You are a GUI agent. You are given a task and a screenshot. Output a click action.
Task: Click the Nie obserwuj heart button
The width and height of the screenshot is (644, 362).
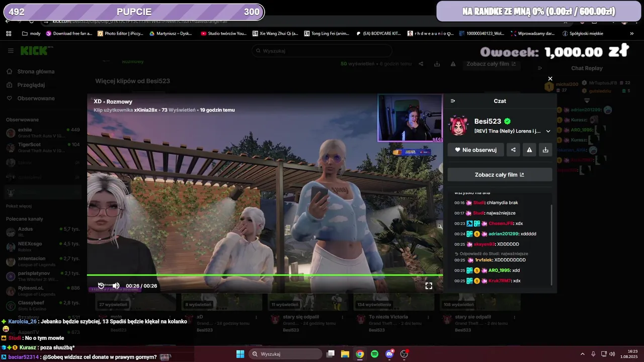(x=475, y=149)
